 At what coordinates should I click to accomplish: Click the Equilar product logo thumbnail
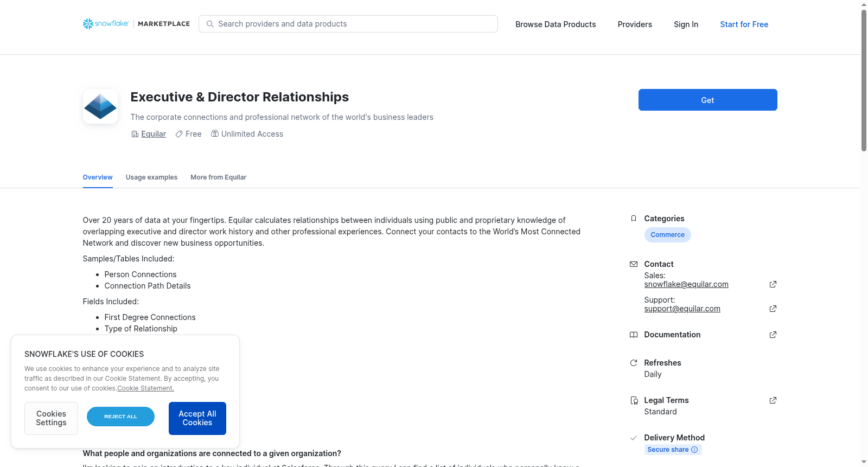[100, 106]
